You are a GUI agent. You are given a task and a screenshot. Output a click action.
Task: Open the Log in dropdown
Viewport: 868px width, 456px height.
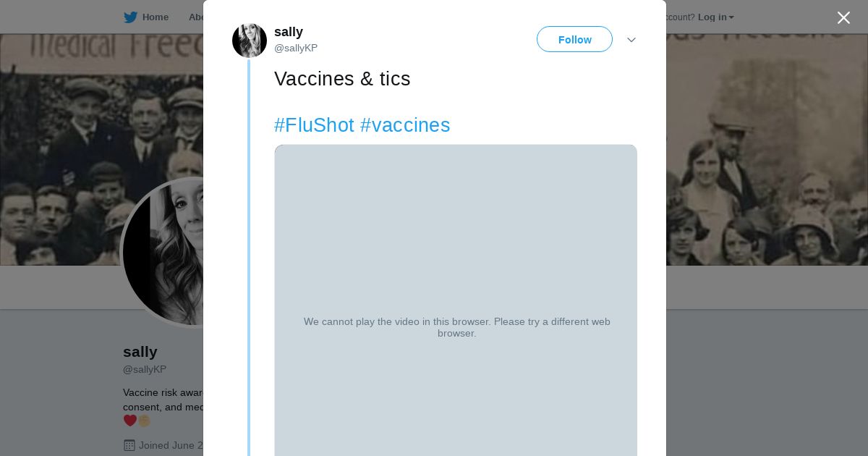[715, 17]
